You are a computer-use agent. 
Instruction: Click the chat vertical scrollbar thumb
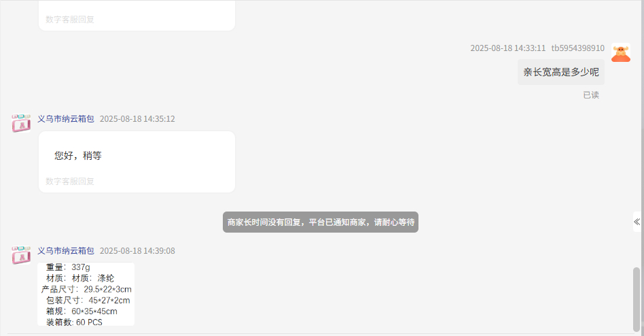coord(637,299)
